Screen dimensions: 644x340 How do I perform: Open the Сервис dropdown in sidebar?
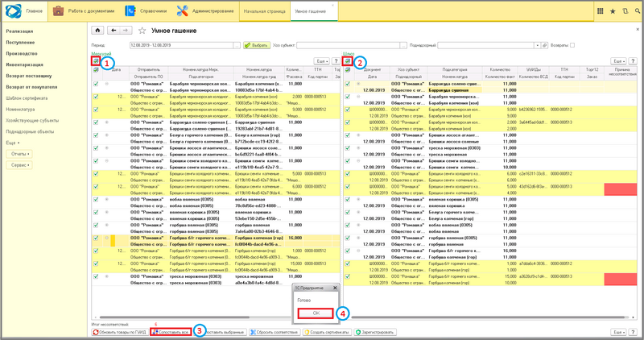click(x=19, y=165)
